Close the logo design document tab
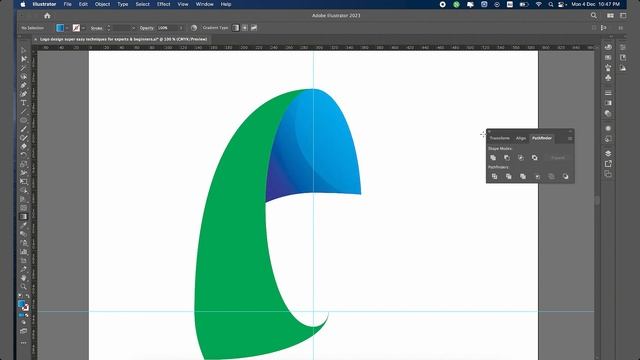Image resolution: width=640 pixels, height=360 pixels. pos(36,40)
